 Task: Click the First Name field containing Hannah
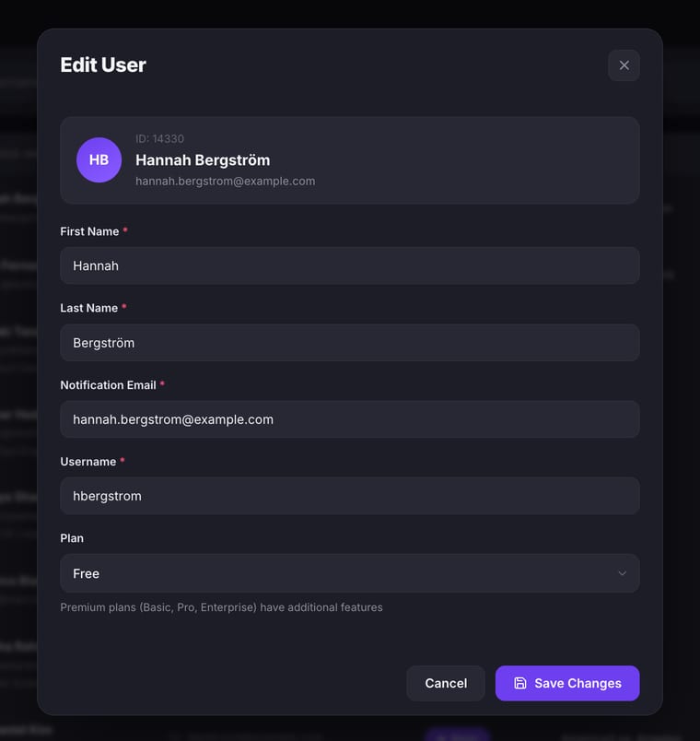(x=349, y=265)
